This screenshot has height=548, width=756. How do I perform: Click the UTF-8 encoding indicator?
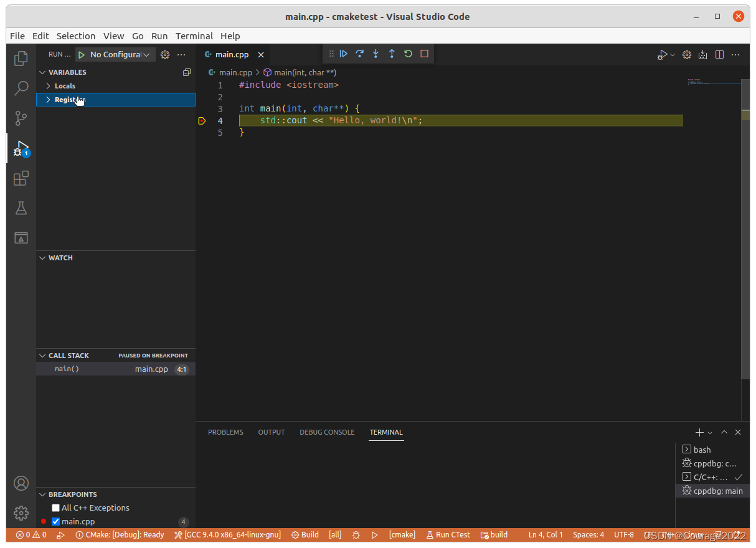tap(624, 535)
